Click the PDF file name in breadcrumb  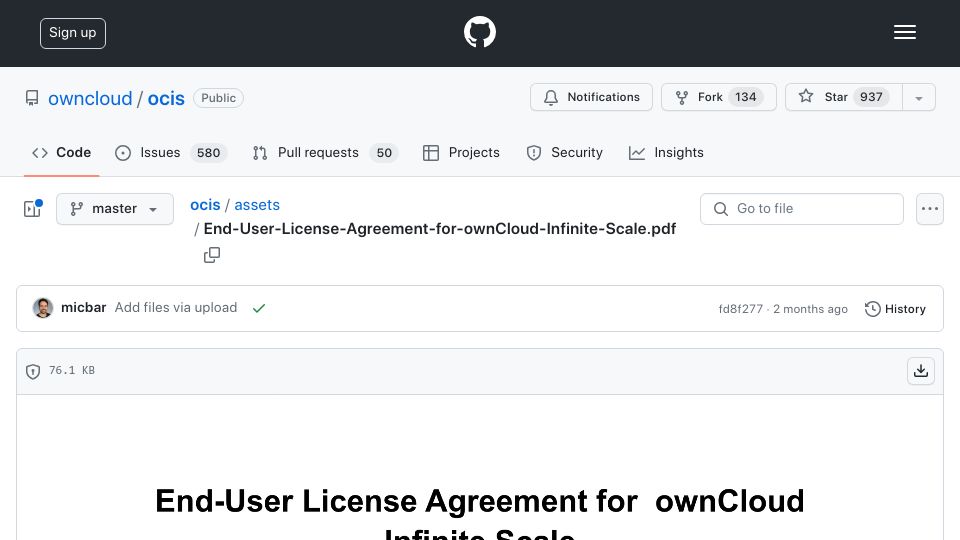tap(440, 228)
